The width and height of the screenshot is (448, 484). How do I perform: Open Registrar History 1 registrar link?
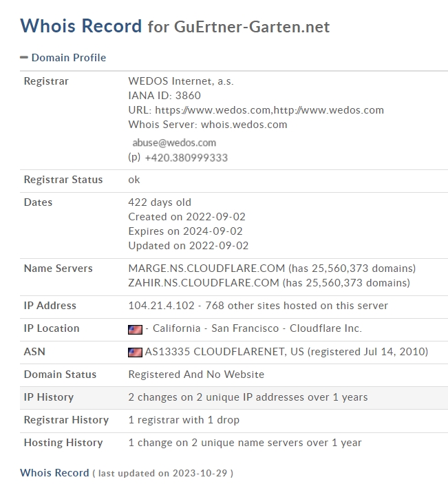[184, 420]
